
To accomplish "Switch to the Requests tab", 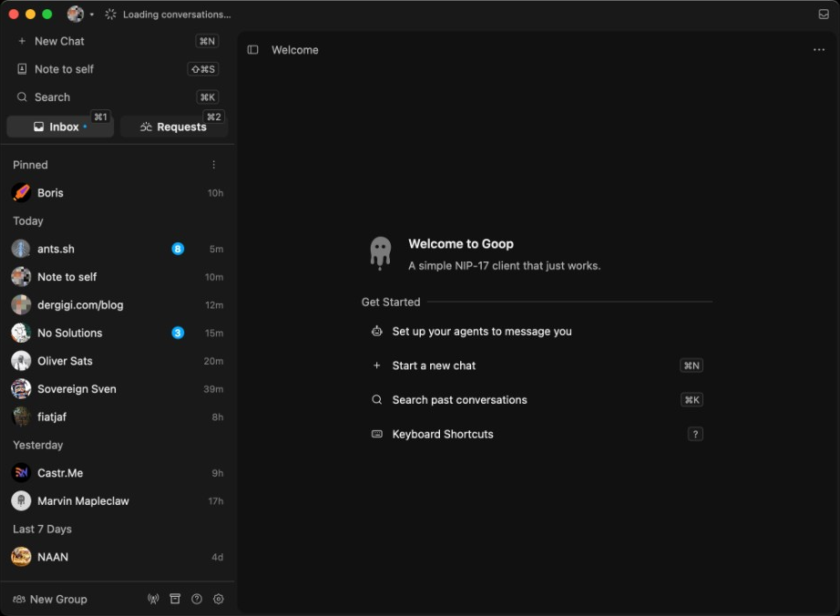I will 174,127.
